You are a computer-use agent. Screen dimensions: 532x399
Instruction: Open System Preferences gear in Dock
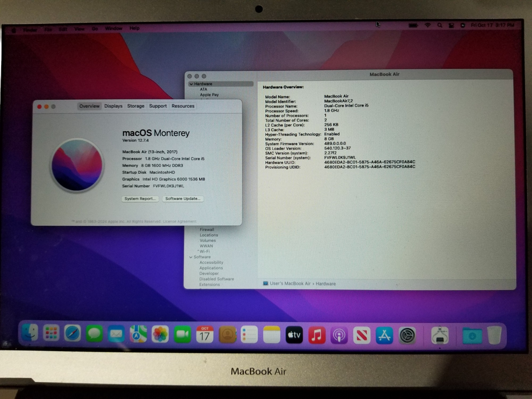click(x=407, y=336)
